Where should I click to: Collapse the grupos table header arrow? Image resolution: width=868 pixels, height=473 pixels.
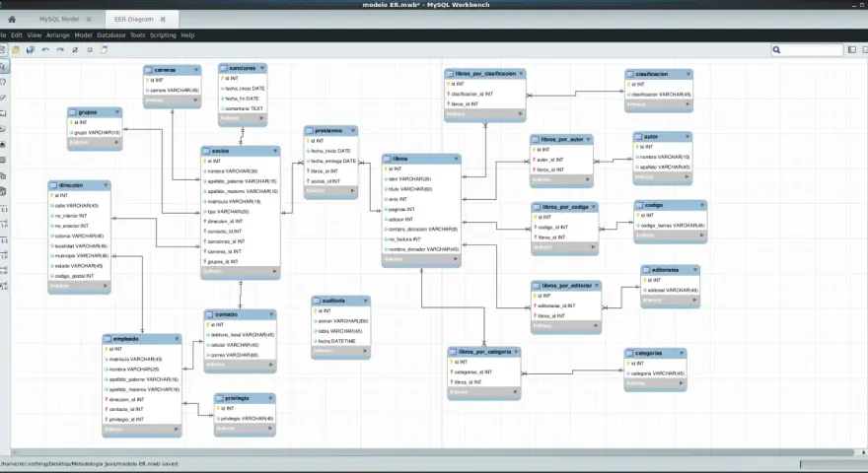pos(117,112)
